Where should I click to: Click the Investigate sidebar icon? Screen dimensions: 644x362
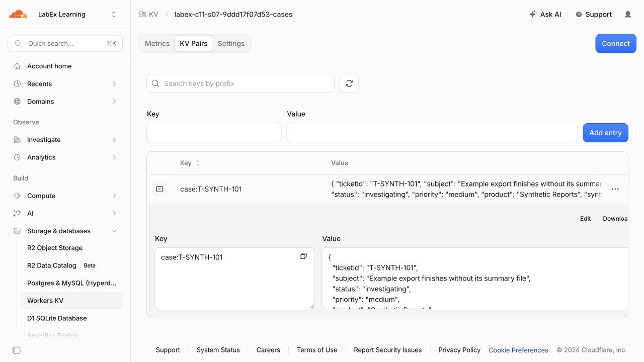(17, 140)
